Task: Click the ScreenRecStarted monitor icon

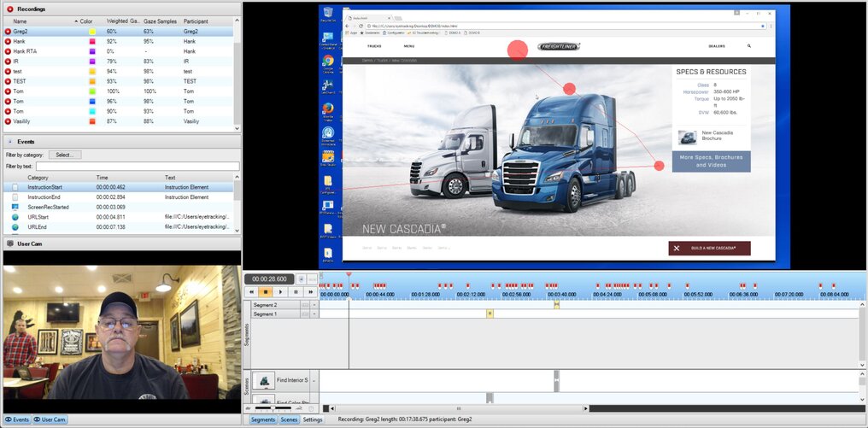Action: click(x=15, y=207)
